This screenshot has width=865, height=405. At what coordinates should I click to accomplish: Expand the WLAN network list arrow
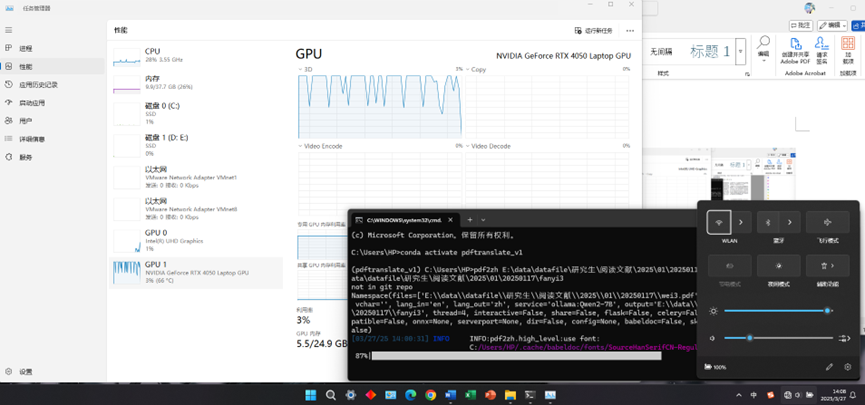pyautogui.click(x=741, y=222)
